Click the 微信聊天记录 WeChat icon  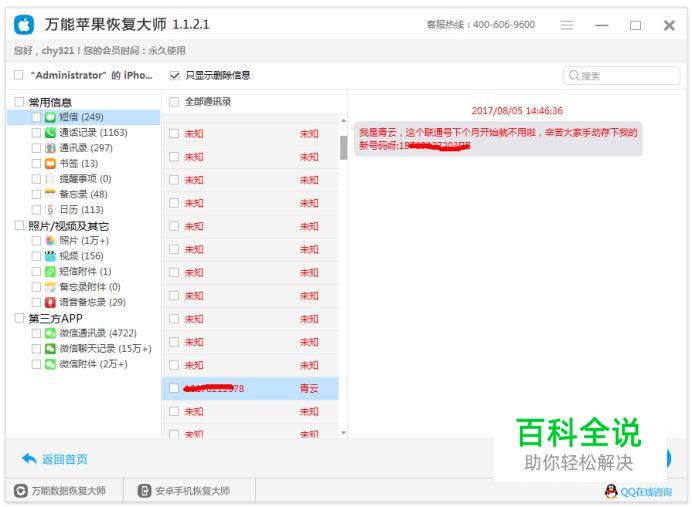(50, 349)
